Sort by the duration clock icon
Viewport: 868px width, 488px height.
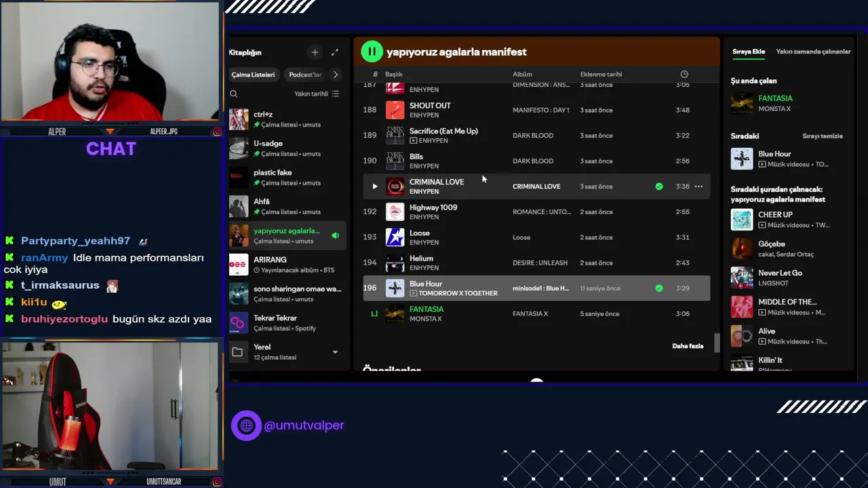(x=684, y=74)
